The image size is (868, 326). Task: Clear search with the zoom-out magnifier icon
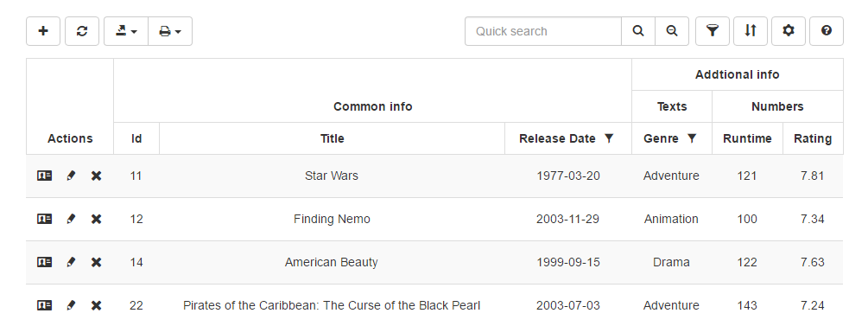tap(672, 31)
